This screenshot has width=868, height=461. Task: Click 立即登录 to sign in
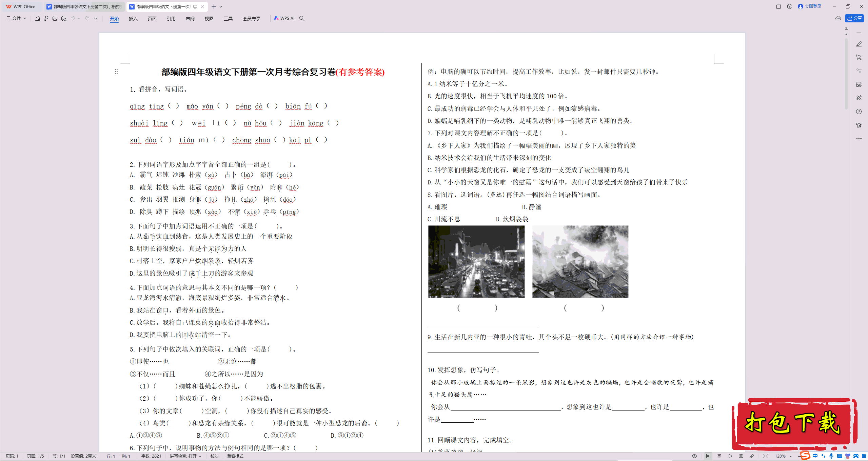click(810, 6)
